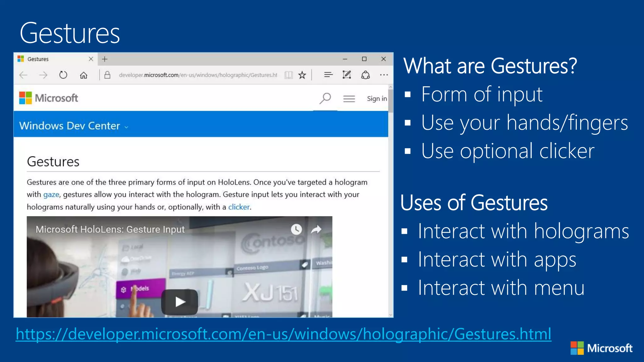Click 'Interact with holograms' bullet text
This screenshot has height=362, width=644.
pos(523,232)
